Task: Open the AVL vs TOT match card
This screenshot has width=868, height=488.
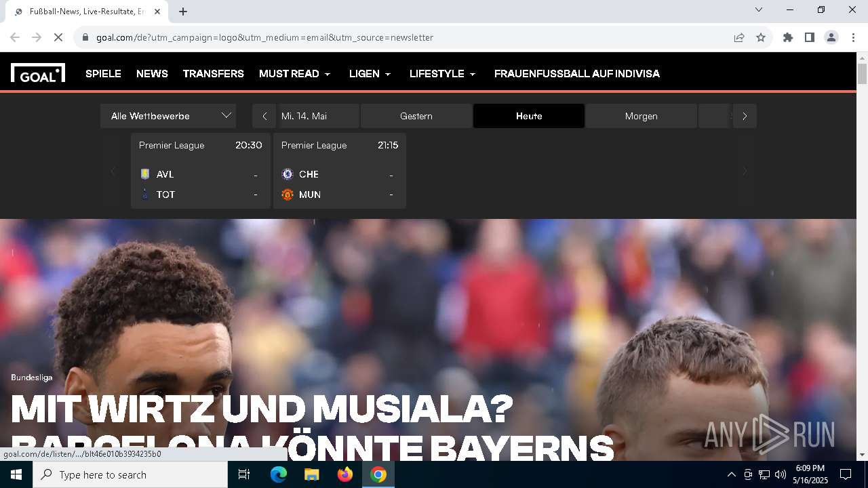Action: tap(201, 171)
